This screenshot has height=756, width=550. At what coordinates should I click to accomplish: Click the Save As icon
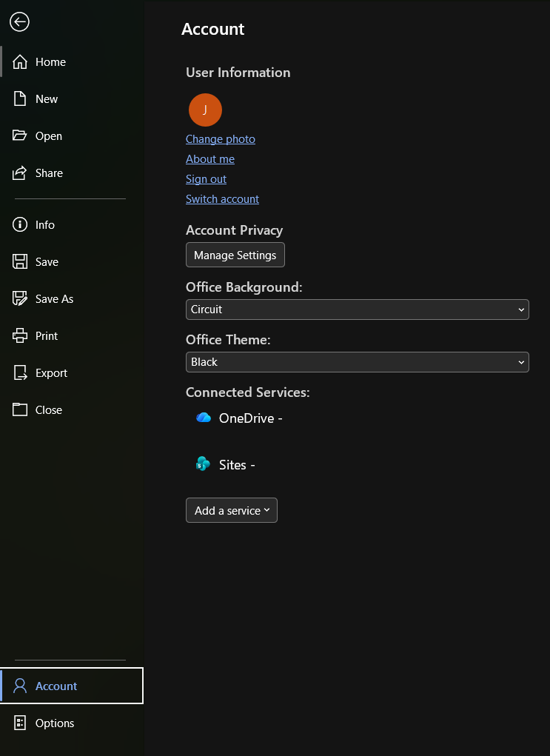click(20, 299)
